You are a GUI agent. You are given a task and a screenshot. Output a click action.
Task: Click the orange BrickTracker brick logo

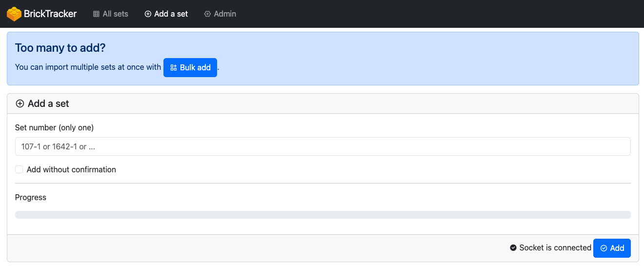(x=14, y=14)
